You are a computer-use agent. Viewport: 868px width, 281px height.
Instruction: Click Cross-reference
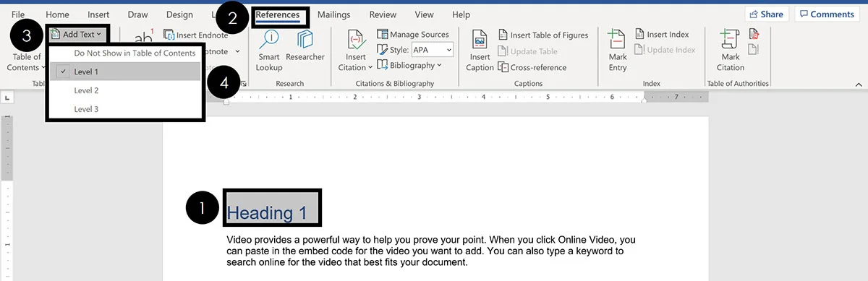[532, 67]
